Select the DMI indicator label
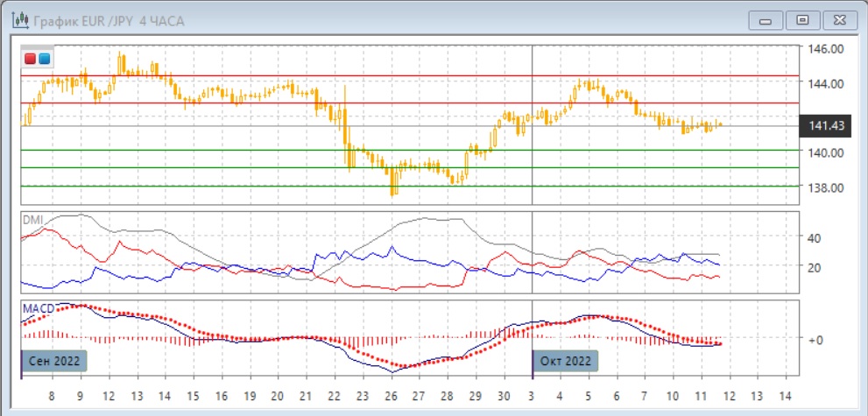The width and height of the screenshot is (868, 416). (x=32, y=219)
